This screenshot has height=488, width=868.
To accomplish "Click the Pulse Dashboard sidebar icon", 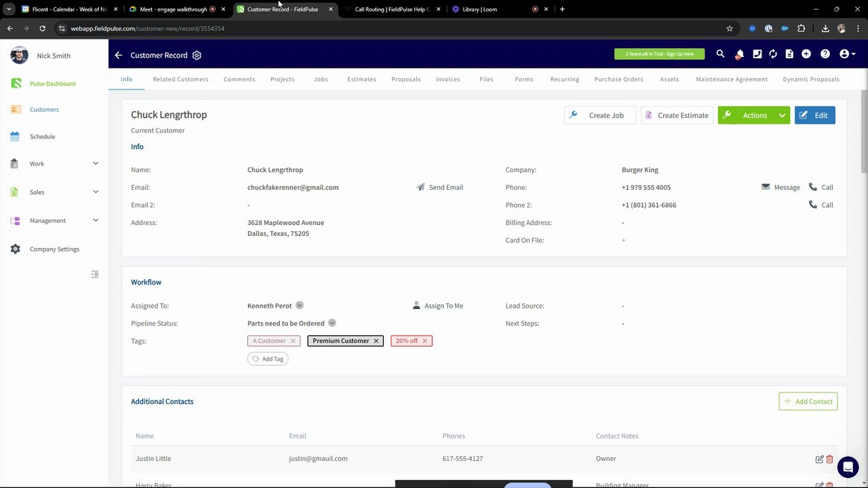I will 16,83.
